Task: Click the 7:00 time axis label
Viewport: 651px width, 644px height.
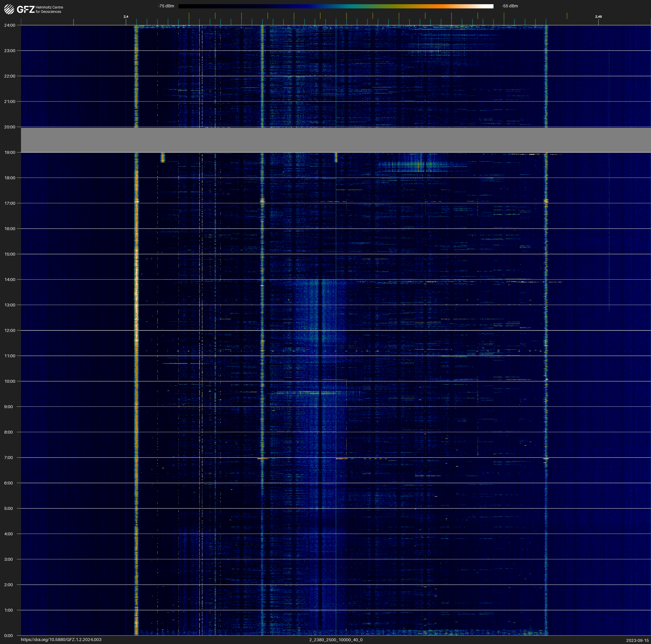Action: [x=9, y=458]
